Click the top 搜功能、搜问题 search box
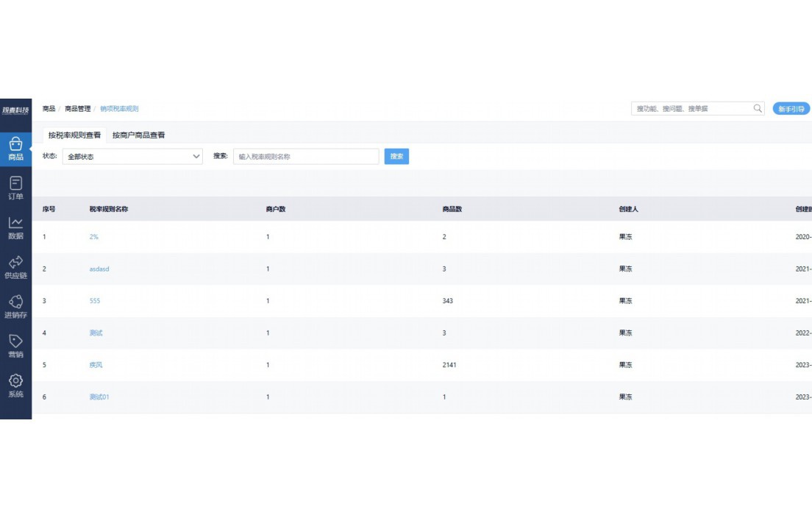 point(691,109)
